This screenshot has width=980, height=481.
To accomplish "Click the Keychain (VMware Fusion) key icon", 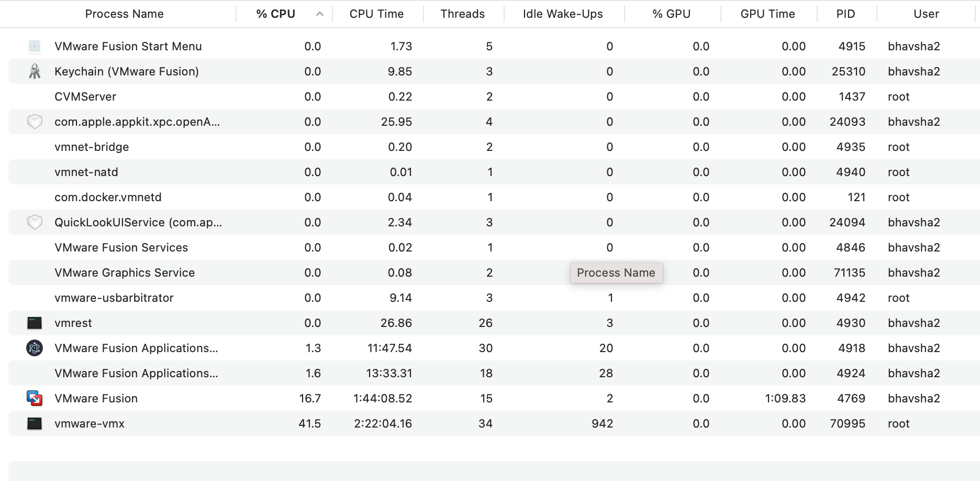I will 35,71.
